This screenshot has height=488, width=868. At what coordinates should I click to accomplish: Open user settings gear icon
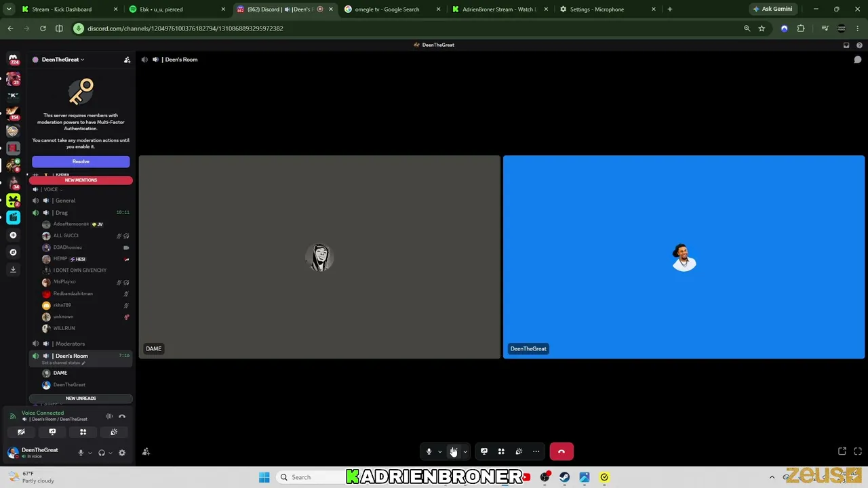tap(122, 453)
